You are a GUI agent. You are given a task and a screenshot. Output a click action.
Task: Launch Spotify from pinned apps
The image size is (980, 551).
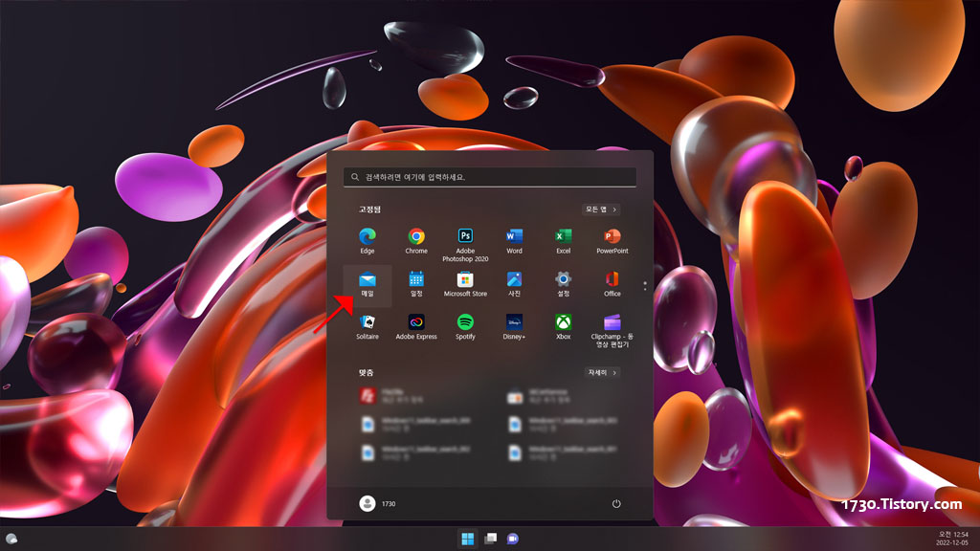tap(465, 327)
